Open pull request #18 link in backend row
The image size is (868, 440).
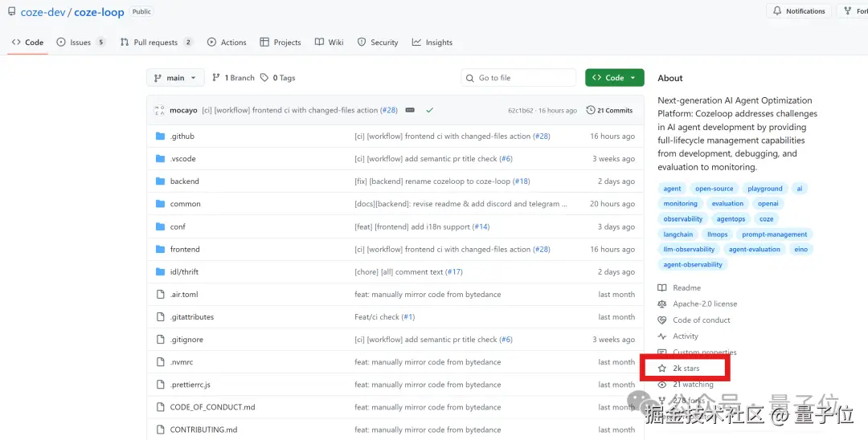tap(522, 181)
